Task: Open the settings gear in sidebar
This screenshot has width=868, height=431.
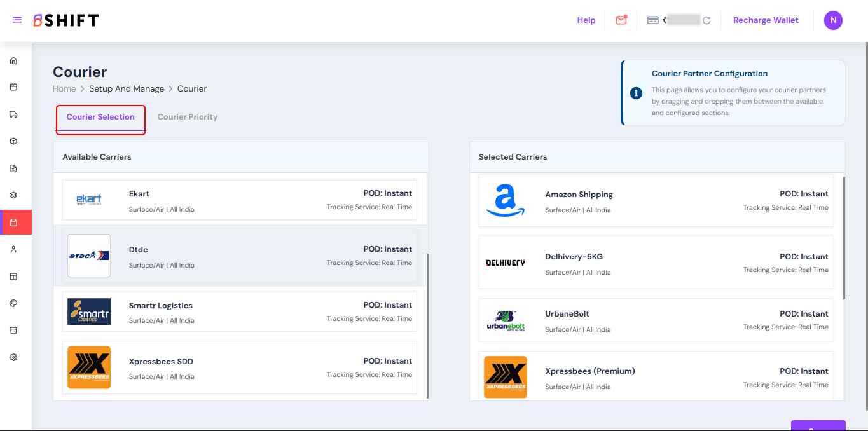Action: coord(13,357)
